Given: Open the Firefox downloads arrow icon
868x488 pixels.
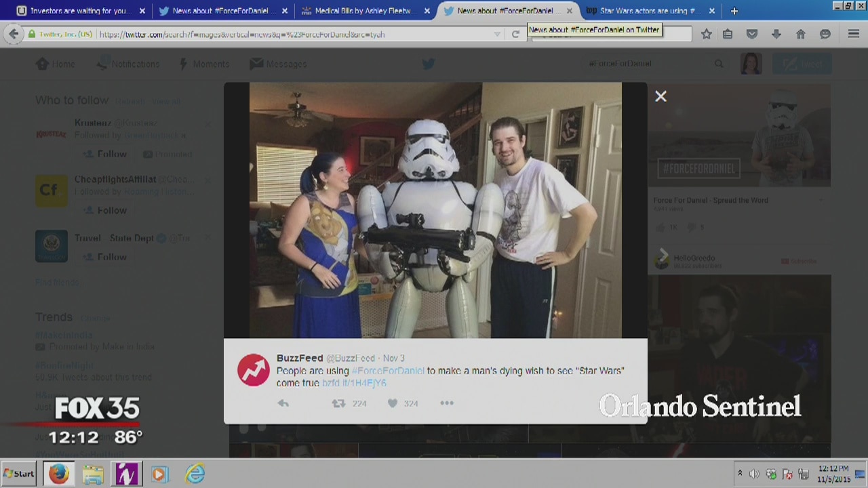Looking at the screenshot, I should pyautogui.click(x=776, y=34).
